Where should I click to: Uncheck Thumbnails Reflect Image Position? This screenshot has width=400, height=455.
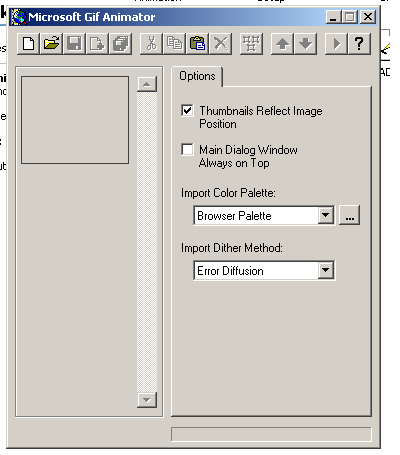click(187, 110)
